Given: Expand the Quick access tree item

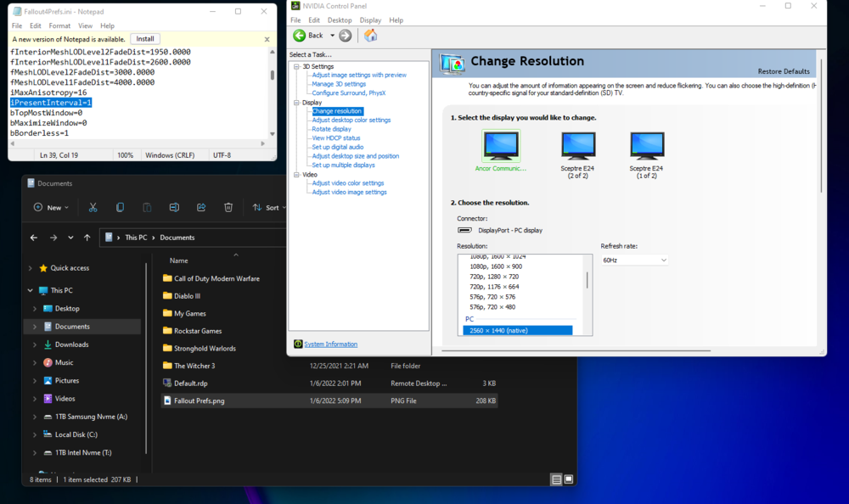Looking at the screenshot, I should [31, 268].
